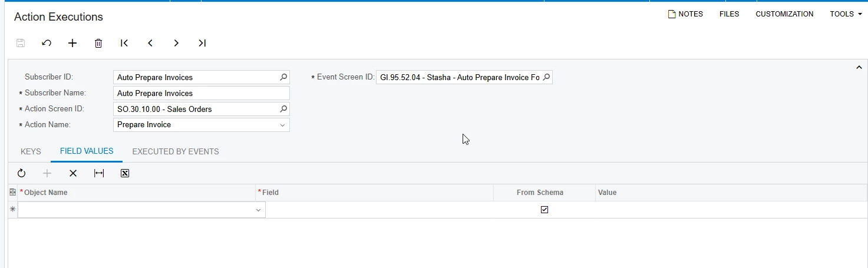Viewport: 868px width, 268px height.
Task: Toggle the From Schema checkbox
Action: point(544,210)
